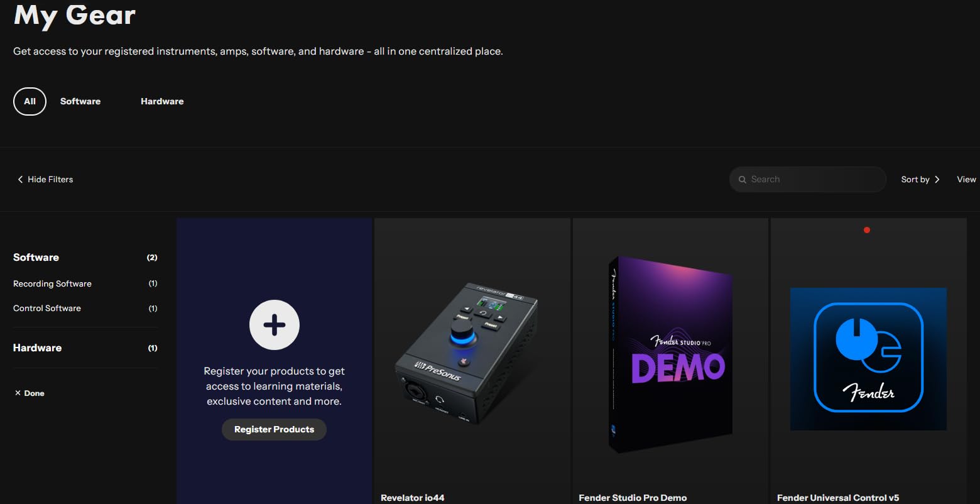Click the Control Software count (1)

point(153,309)
